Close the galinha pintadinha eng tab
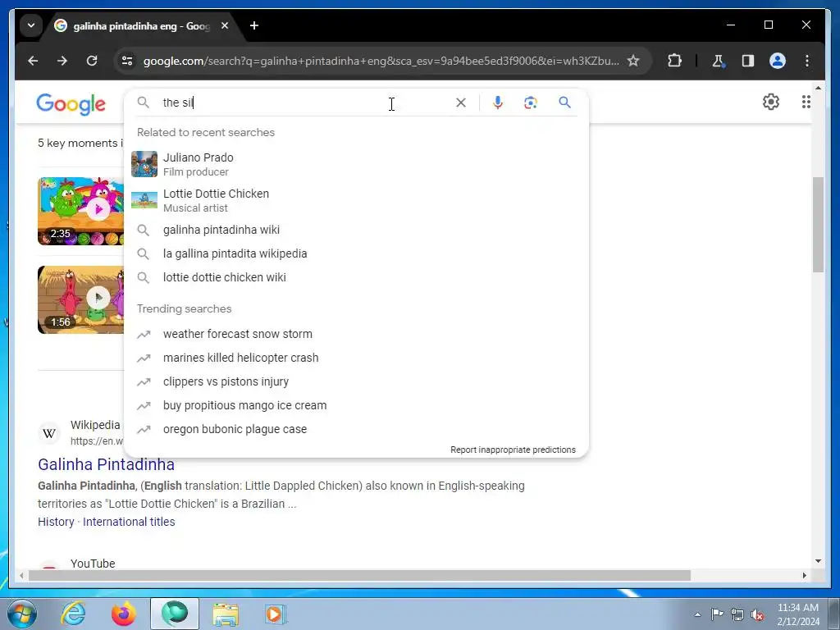Image resolution: width=840 pixels, height=630 pixels. [x=225, y=25]
